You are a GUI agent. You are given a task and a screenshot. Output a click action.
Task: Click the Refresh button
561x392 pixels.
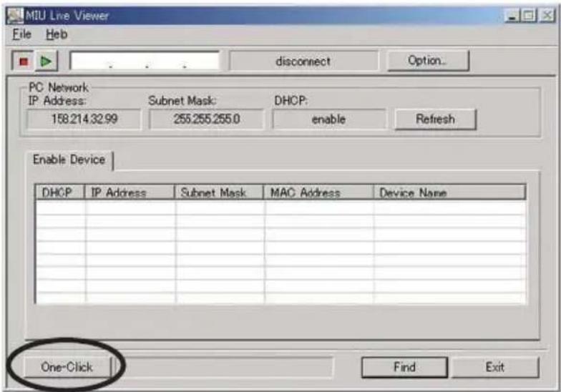pos(435,119)
